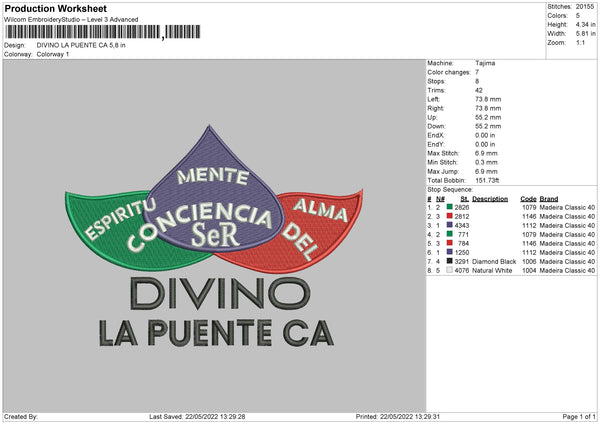Click the Up value 55.2 mm
Screen dimensions: 600x424
(488, 117)
